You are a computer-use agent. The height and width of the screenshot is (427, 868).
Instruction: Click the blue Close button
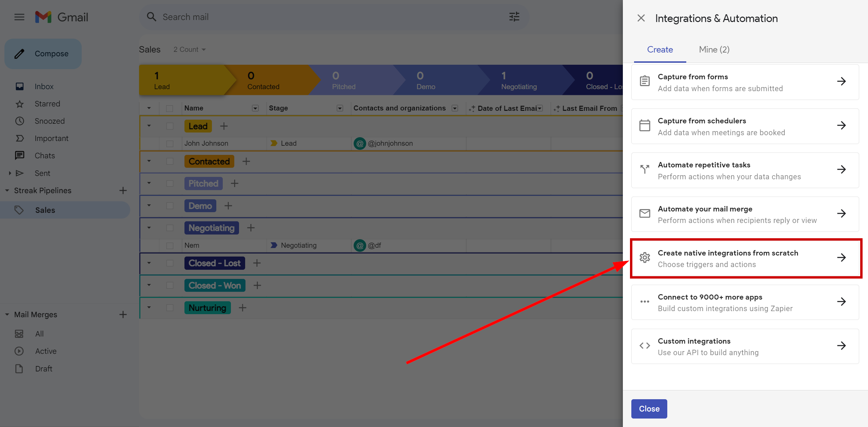point(649,409)
